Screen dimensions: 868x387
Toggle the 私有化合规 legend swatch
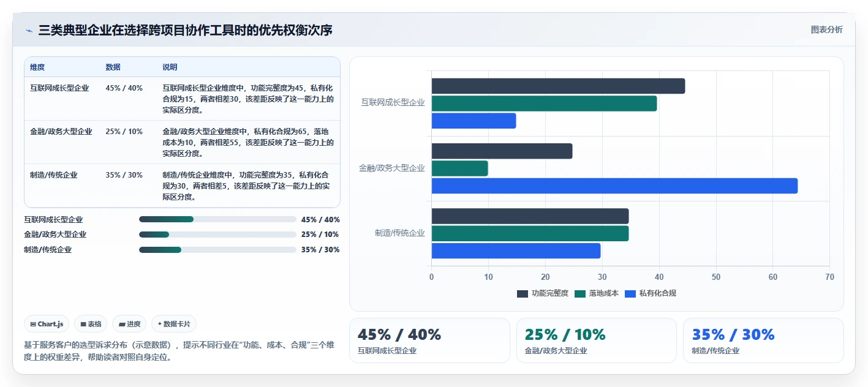[630, 293]
